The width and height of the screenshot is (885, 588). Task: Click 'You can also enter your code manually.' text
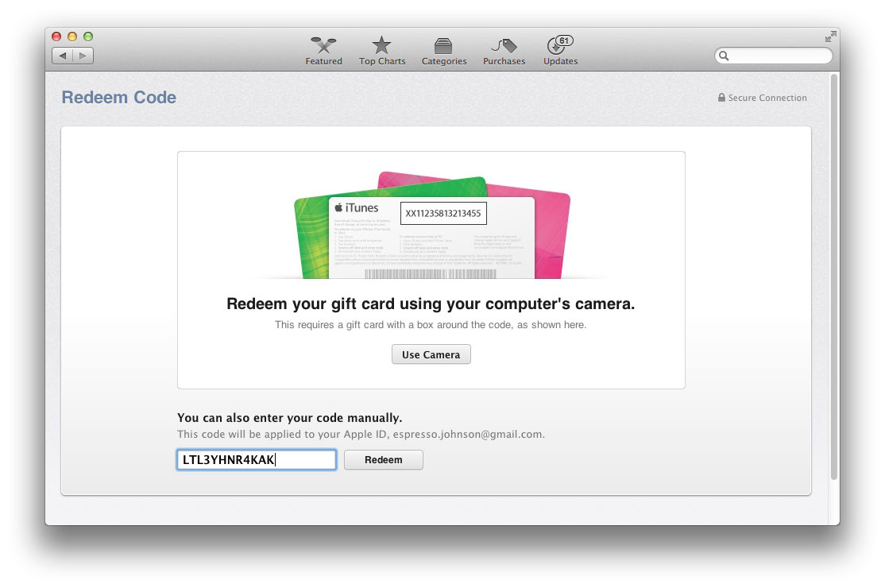click(289, 418)
